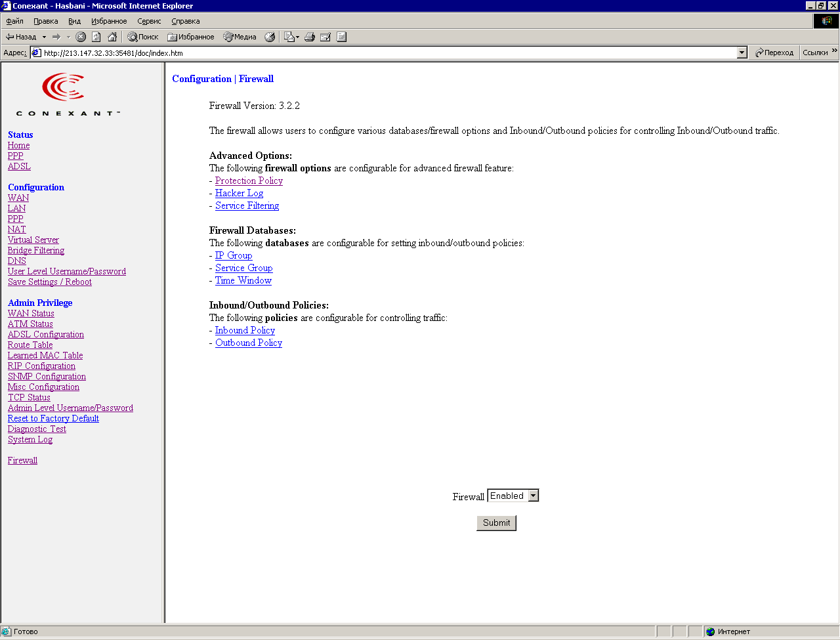Image resolution: width=840 pixels, height=640 pixels.
Task: Click the Интернет zone icon in status bar
Action: click(x=711, y=631)
